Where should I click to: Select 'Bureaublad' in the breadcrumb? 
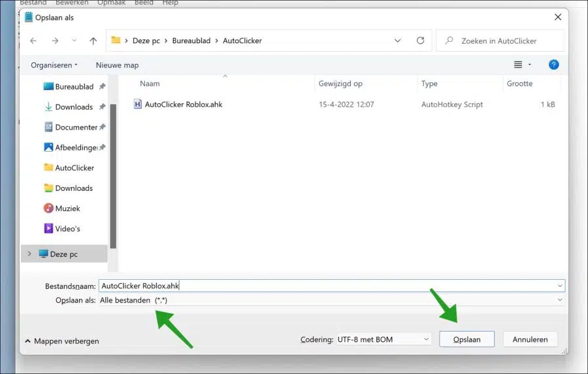coord(191,41)
